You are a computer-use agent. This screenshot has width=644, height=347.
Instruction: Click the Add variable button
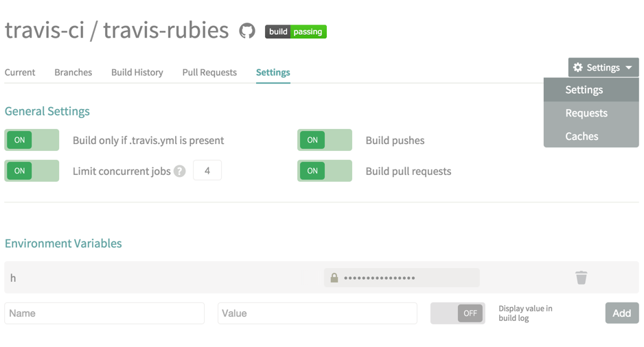(622, 313)
